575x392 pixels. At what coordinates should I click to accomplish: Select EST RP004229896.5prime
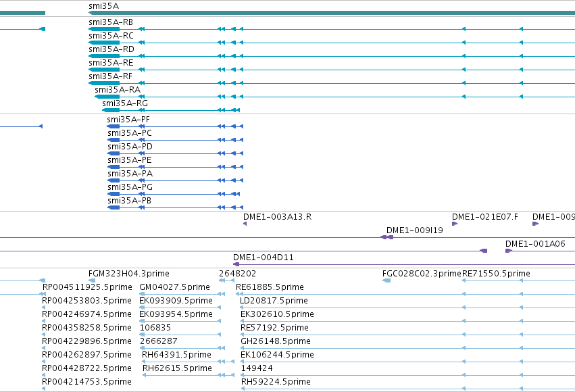click(86, 342)
